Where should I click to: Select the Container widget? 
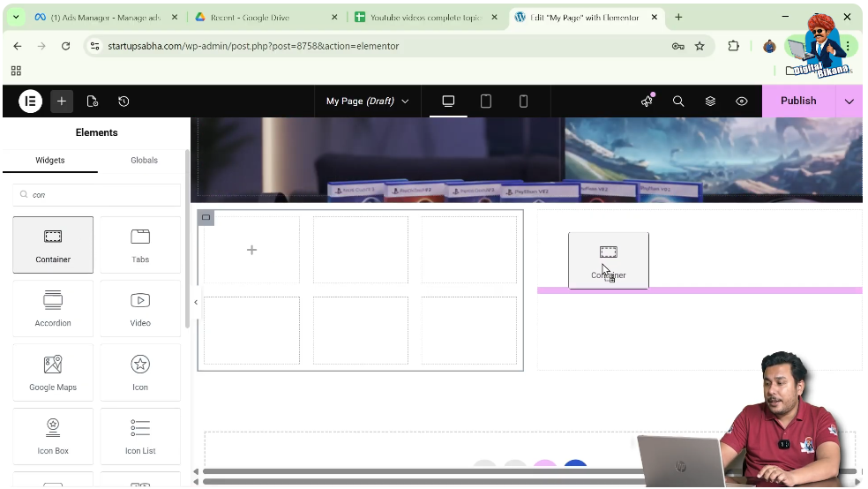click(53, 244)
